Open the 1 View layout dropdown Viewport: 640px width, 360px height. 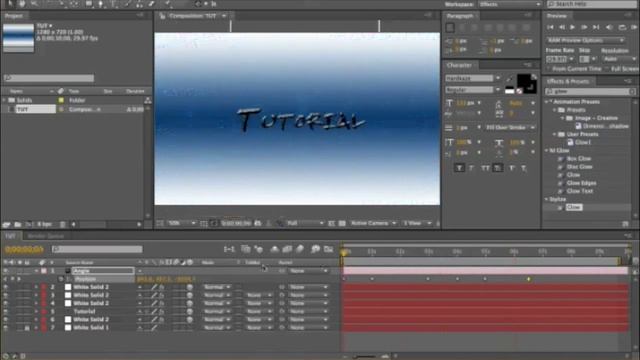tap(417, 223)
